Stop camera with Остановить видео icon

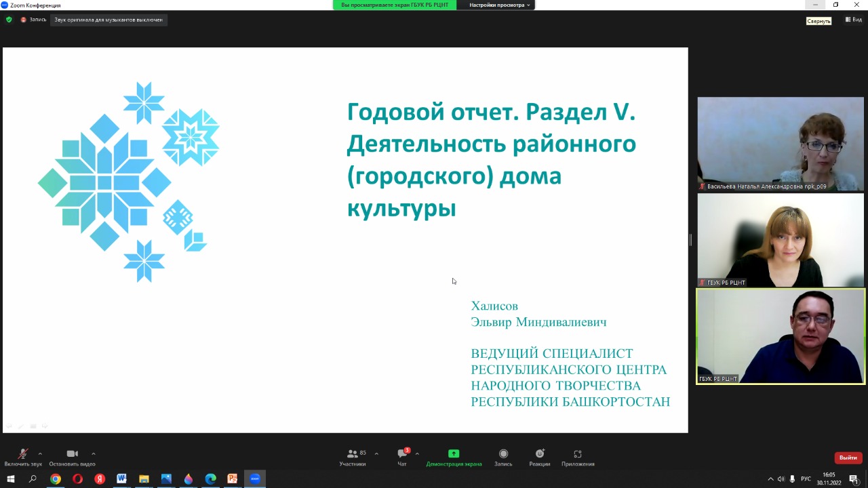pyautogui.click(x=72, y=454)
